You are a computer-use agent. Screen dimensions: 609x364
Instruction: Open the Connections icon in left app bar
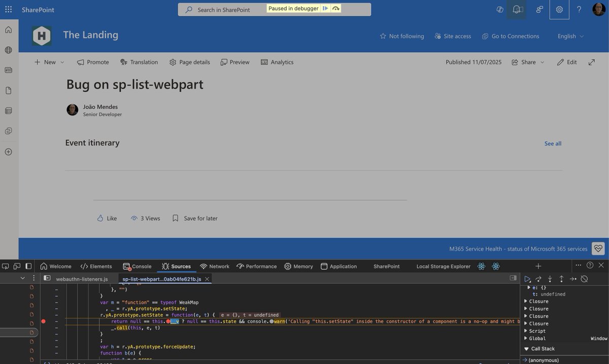[x=8, y=131]
